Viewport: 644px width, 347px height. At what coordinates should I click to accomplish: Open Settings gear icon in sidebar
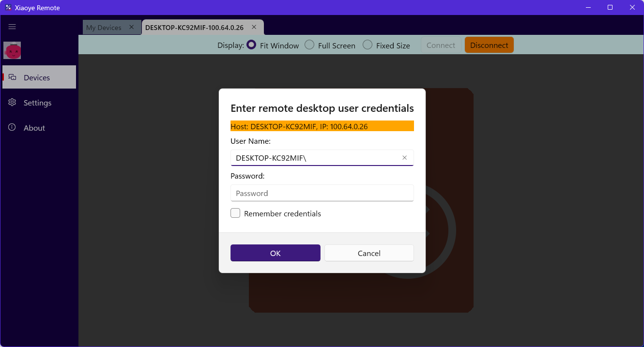click(x=13, y=102)
